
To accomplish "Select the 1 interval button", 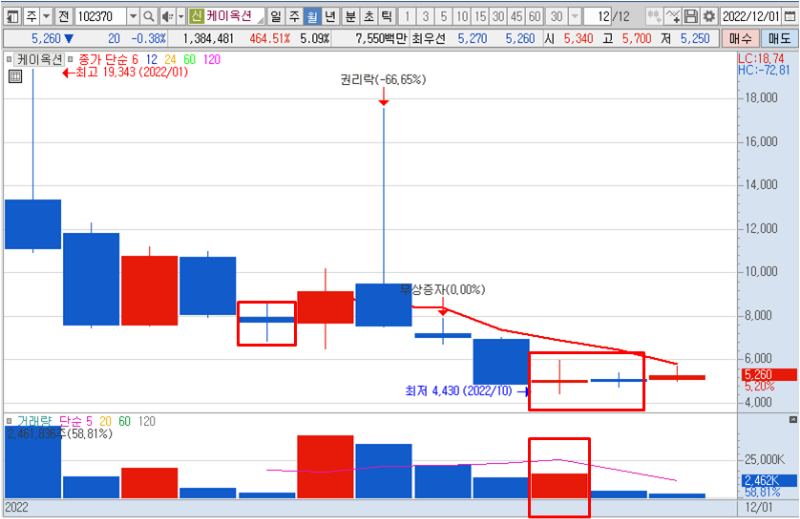I will pos(407,17).
